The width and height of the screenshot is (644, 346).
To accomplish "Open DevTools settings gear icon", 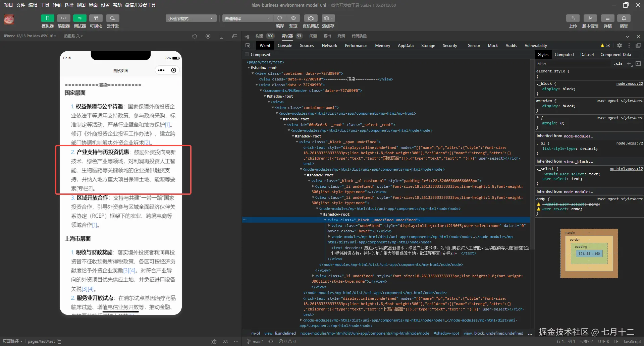I will 620,45.
